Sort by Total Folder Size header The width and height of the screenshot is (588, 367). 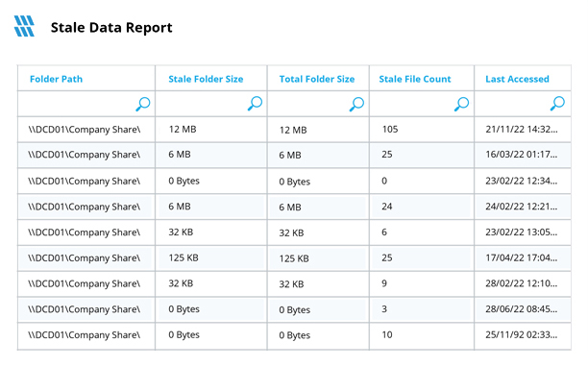coord(317,79)
